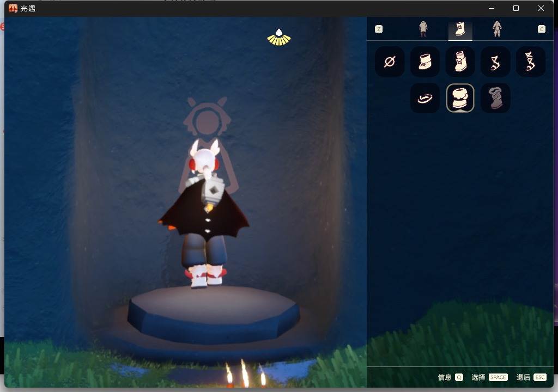The image size is (558, 392).
Task: Switch to the body figure category tab
Action: coord(497,29)
